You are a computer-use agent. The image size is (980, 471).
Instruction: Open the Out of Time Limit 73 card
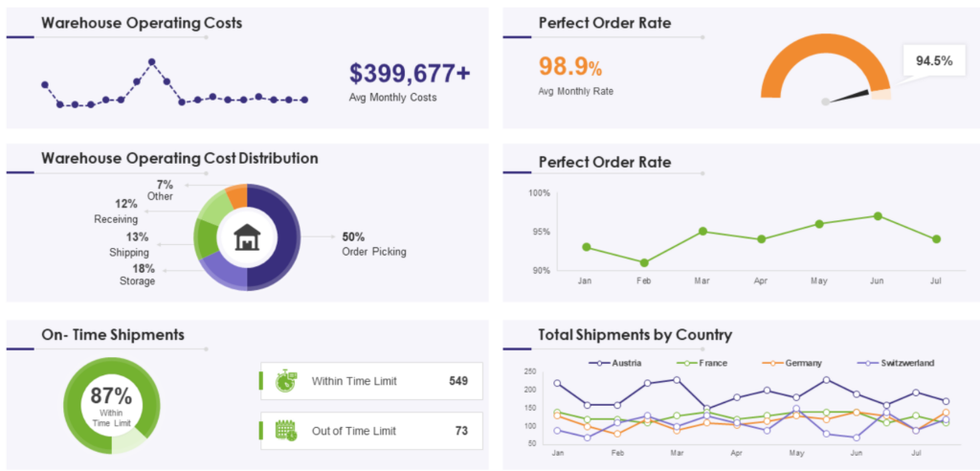[370, 431]
